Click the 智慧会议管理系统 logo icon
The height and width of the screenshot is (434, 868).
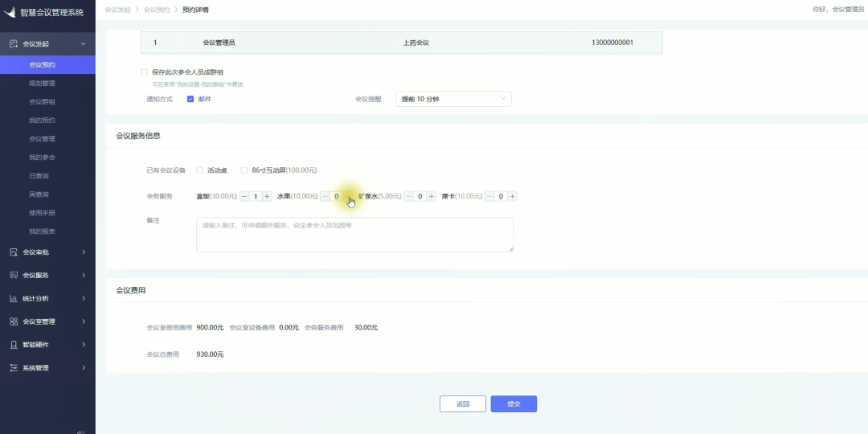click(10, 12)
